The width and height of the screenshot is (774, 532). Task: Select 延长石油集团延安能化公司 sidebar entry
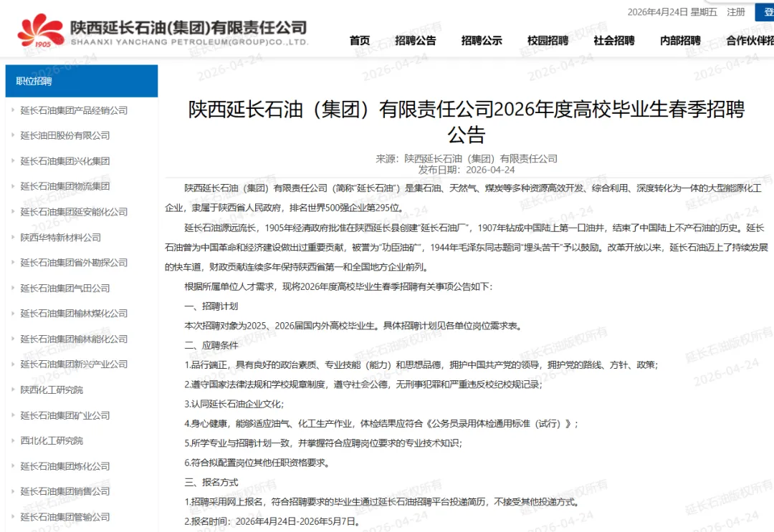[x=74, y=212]
